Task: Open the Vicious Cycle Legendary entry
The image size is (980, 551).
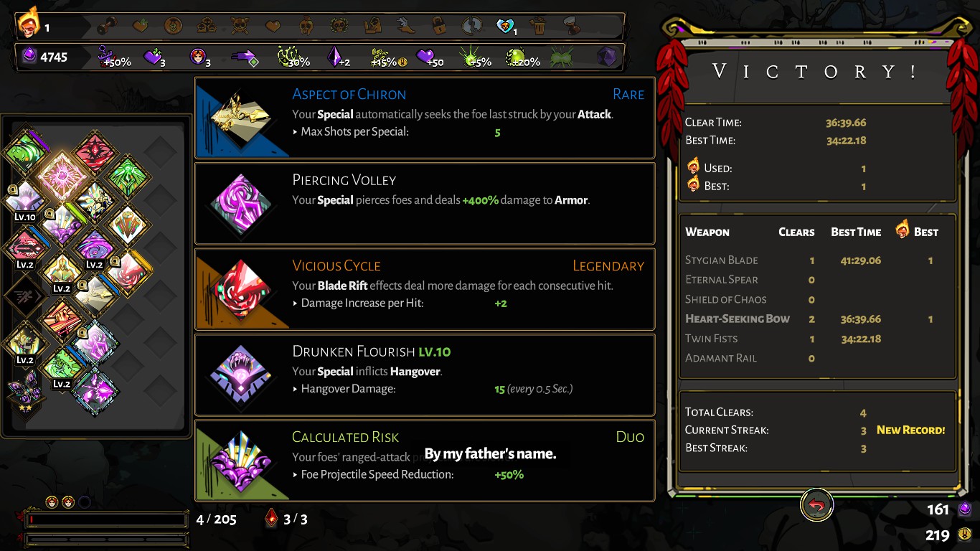Action: coord(425,289)
